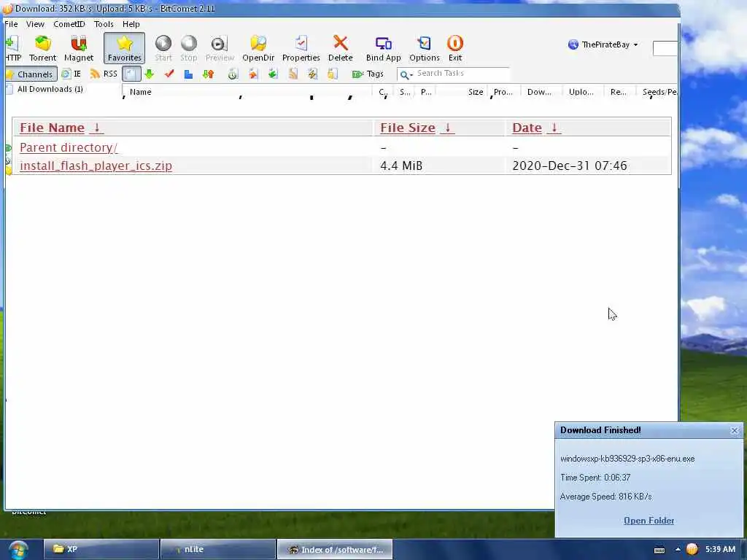Open task Properties from toolbar
Image resolution: width=747 pixels, height=560 pixels.
(x=301, y=49)
